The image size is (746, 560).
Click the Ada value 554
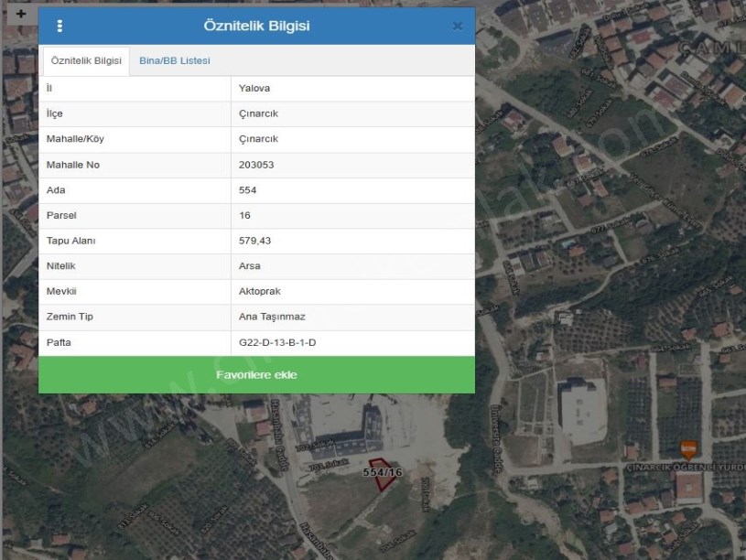point(247,190)
